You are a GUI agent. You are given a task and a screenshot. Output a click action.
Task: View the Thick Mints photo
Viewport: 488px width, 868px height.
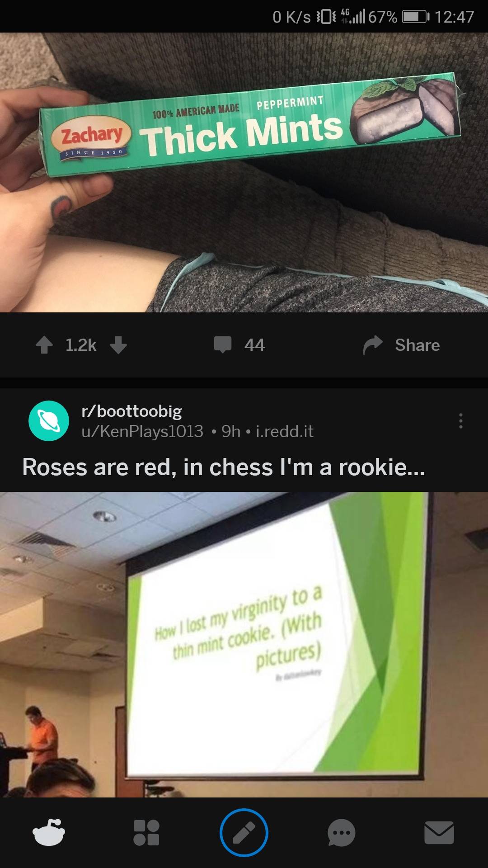(x=244, y=172)
